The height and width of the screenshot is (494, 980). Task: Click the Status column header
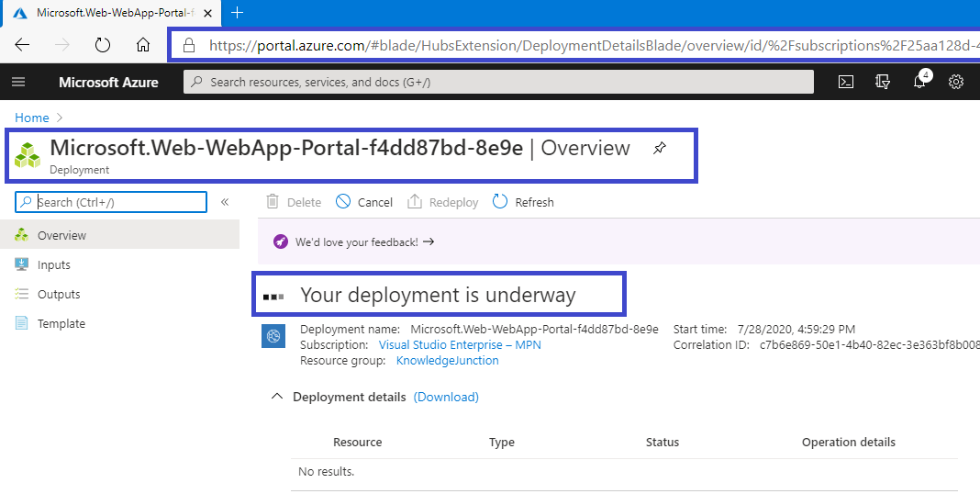point(663,442)
